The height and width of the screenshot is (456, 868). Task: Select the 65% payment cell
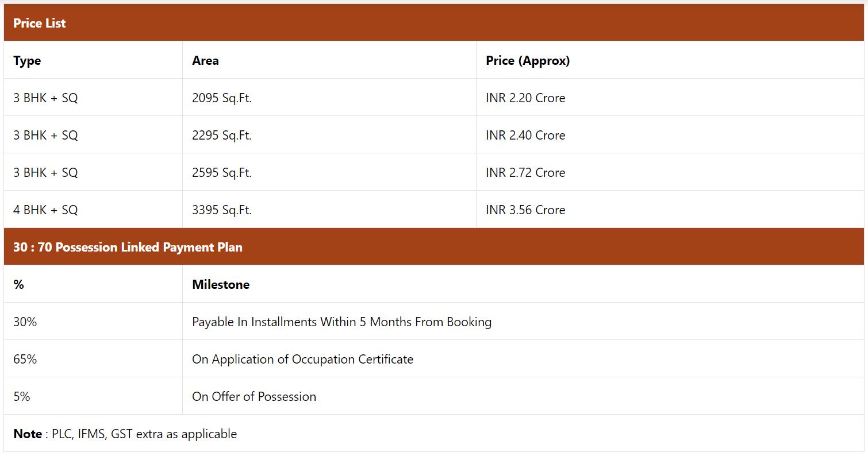click(25, 359)
